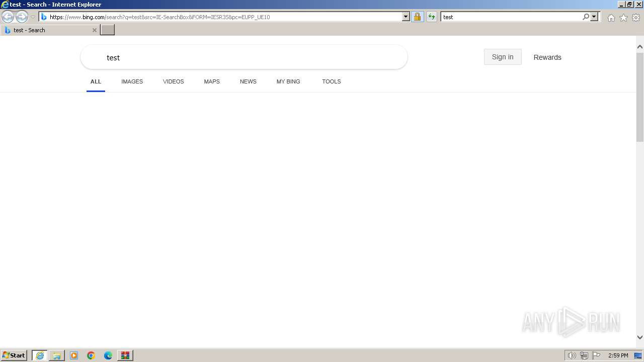Go back with the browser Back arrow

pyautogui.click(x=8, y=17)
